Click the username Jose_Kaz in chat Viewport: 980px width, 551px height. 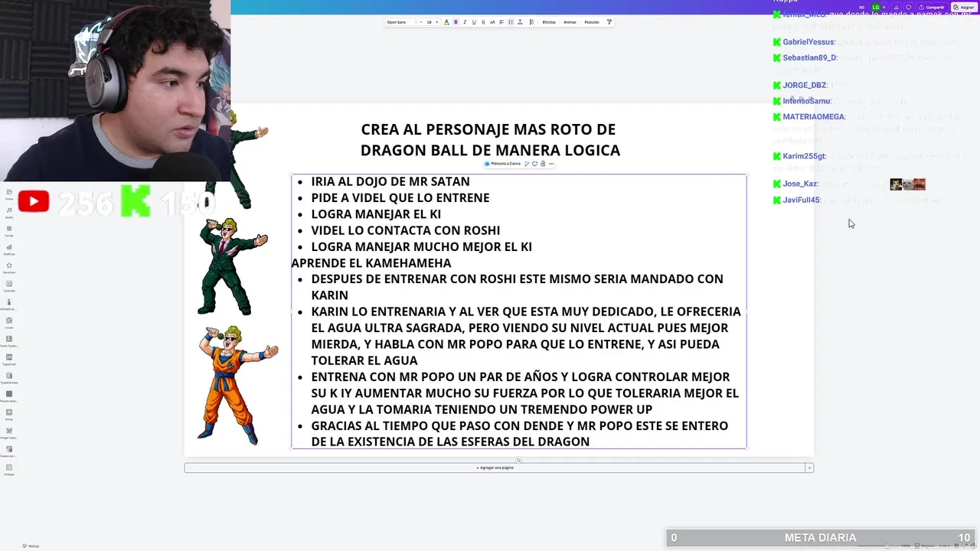(x=800, y=184)
